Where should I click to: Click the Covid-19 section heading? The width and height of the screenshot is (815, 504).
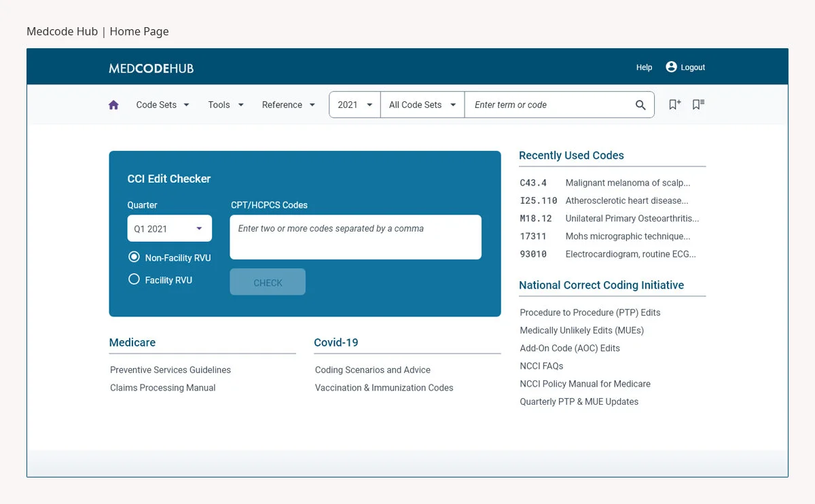336,342
